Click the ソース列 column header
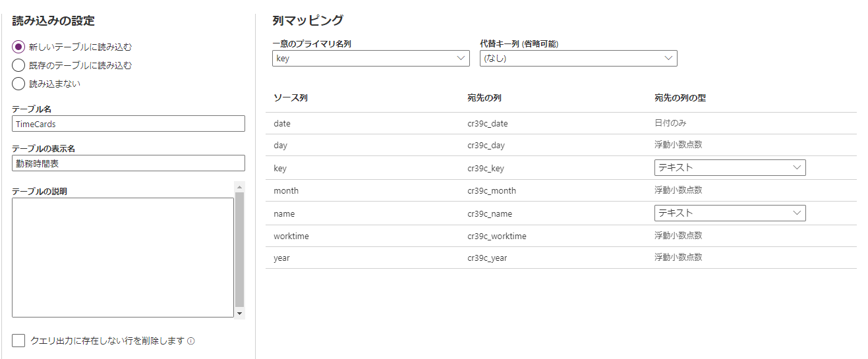 click(x=291, y=98)
